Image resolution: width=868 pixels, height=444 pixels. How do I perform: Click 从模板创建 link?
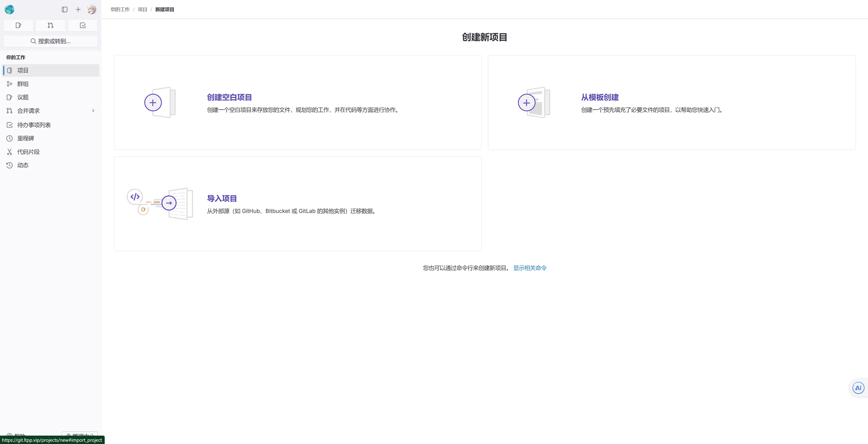(600, 97)
